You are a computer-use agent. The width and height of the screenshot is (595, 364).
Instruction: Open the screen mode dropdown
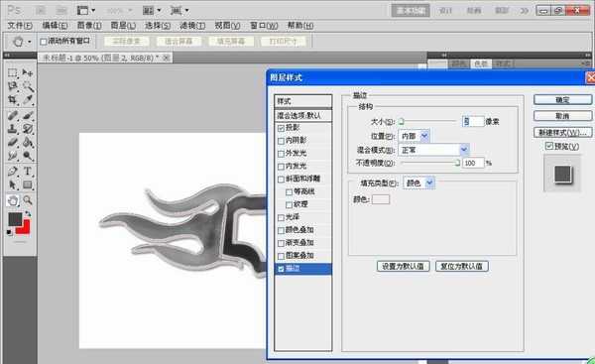pos(179,10)
